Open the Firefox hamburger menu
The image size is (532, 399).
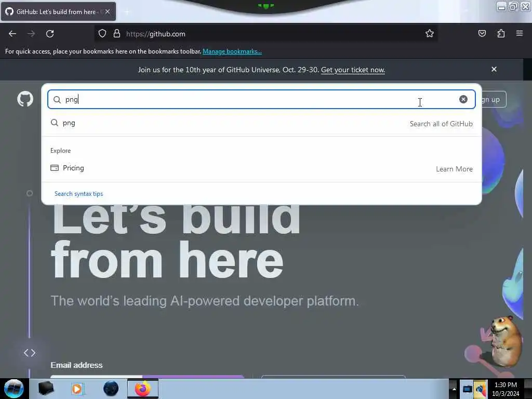point(519,33)
